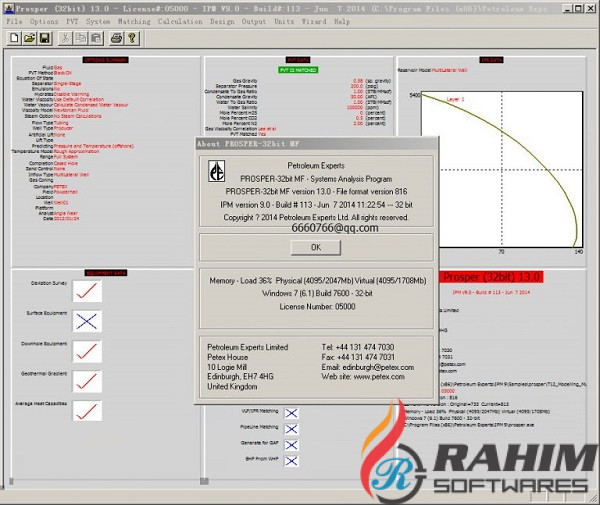Click the IPR curve plot area
Image resolution: width=600 pixels, height=505 pixels.
tap(502, 169)
